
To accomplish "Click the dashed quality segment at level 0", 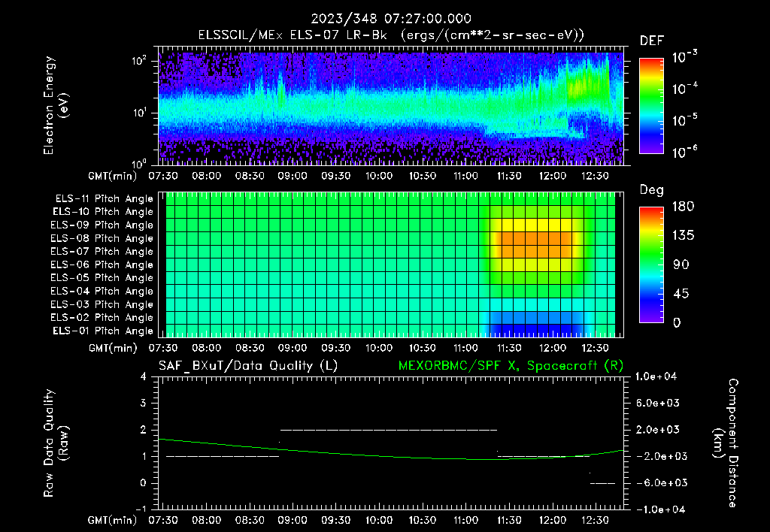I will tap(602, 483).
